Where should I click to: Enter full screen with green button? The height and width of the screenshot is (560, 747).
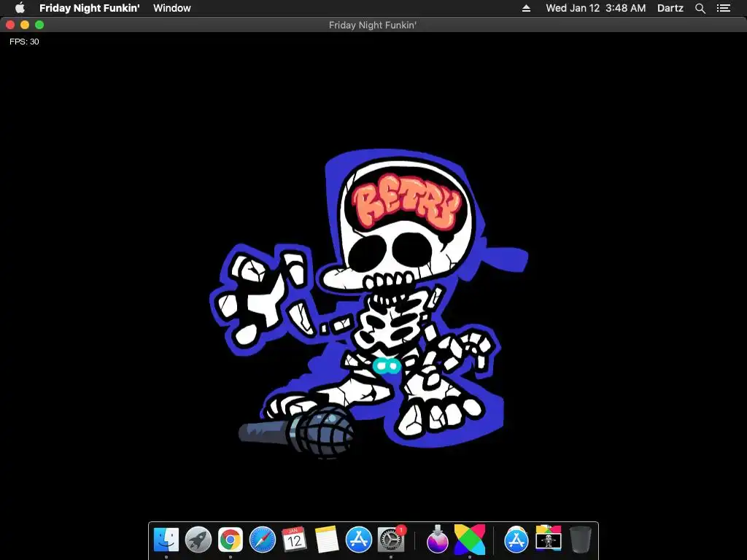tap(39, 25)
